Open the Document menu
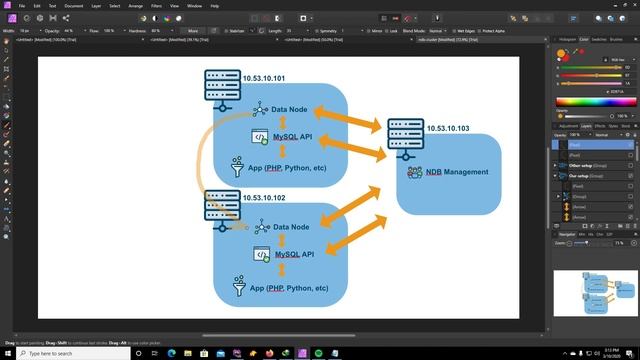This screenshot has height=360, width=640. point(73,6)
